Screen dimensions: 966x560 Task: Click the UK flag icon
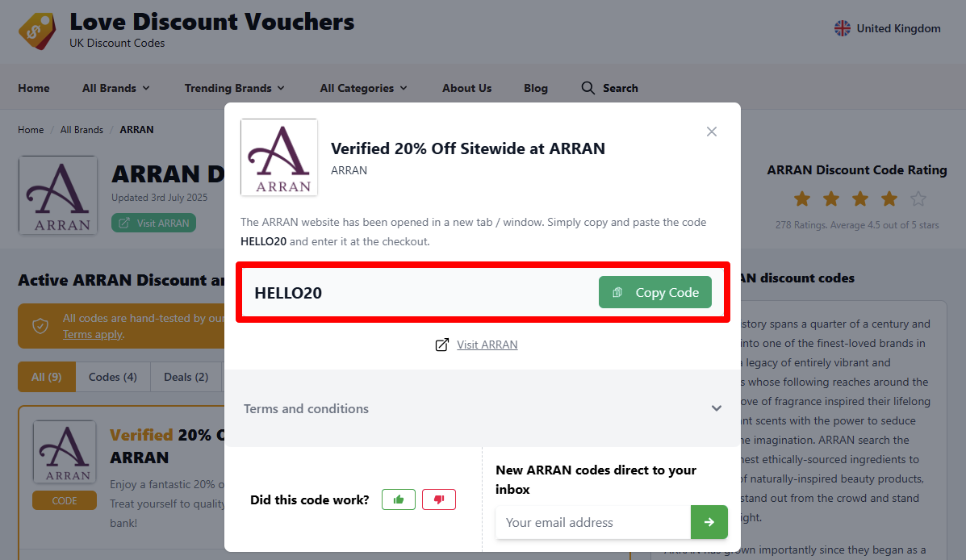point(843,28)
